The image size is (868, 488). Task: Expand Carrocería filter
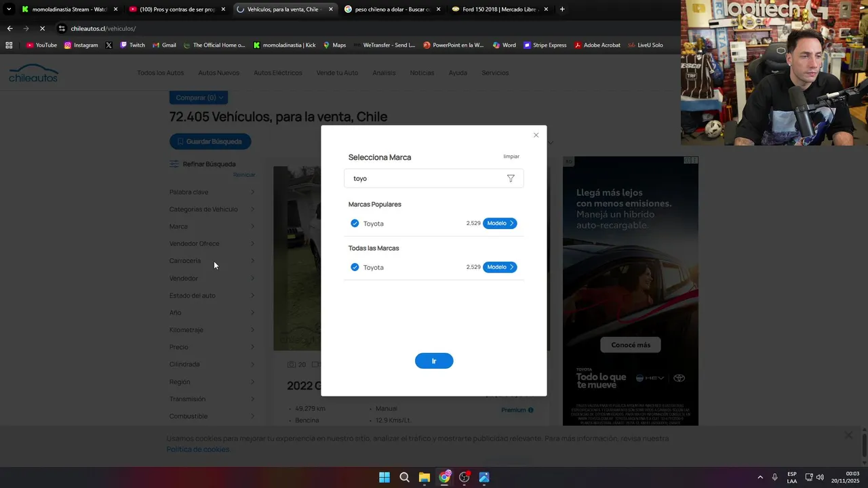tap(212, 261)
